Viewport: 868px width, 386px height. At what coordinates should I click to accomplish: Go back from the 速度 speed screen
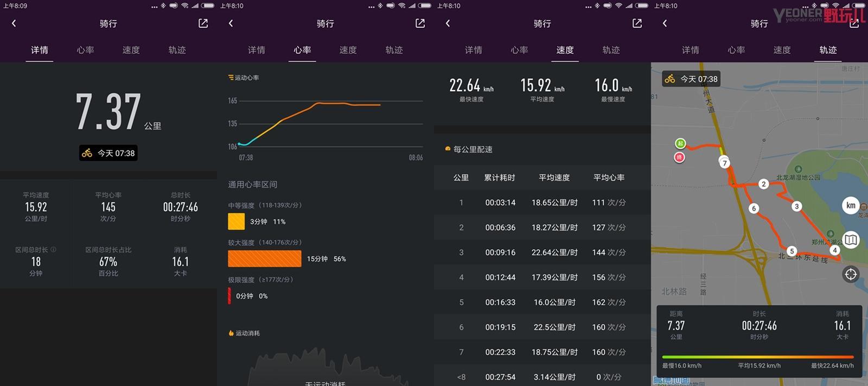point(448,23)
